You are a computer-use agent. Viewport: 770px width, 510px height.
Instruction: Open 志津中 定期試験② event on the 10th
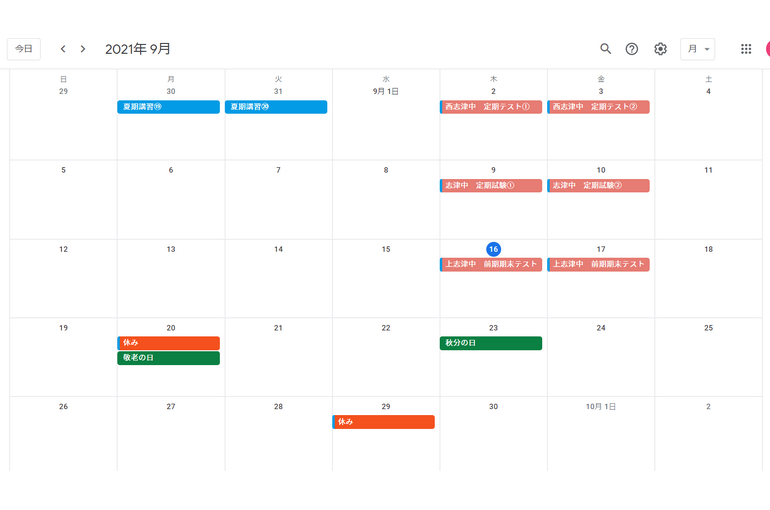598,186
